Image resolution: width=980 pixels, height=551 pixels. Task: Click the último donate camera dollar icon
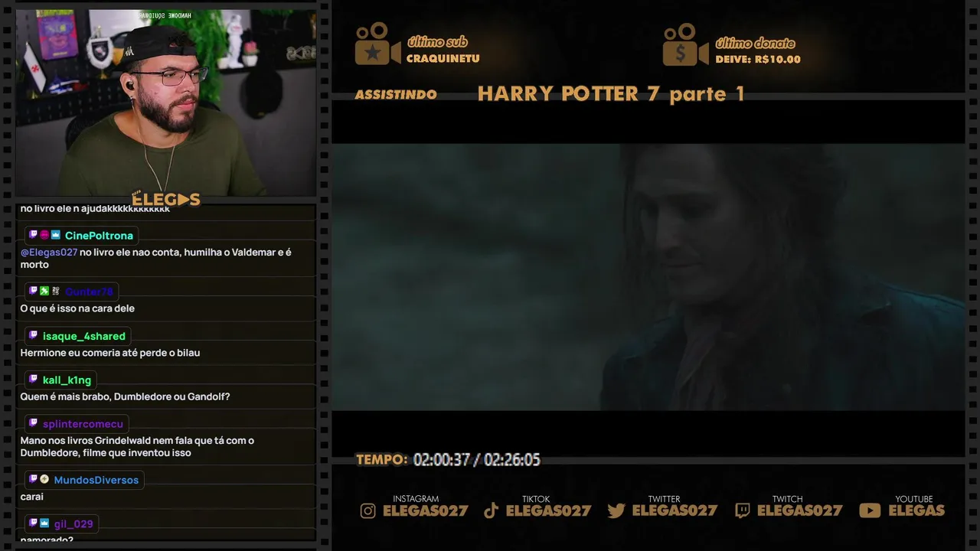685,44
